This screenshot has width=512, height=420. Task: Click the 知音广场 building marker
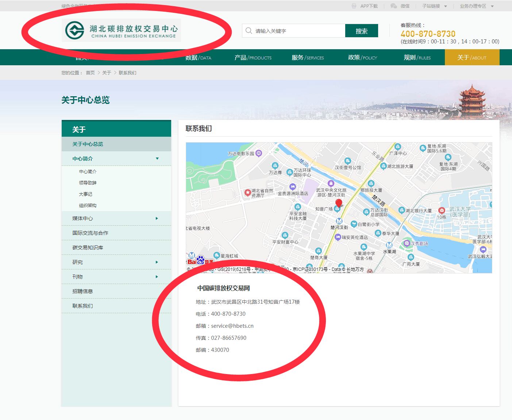tap(337, 209)
